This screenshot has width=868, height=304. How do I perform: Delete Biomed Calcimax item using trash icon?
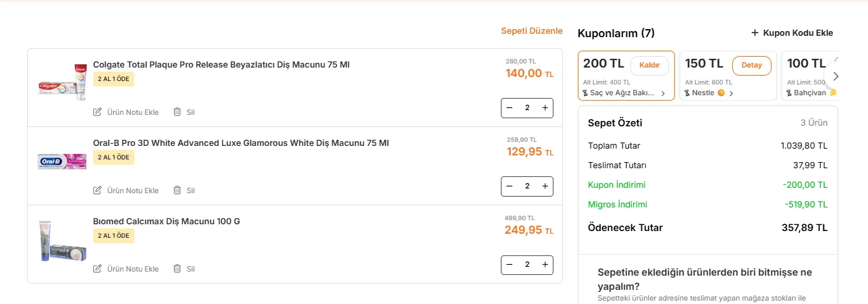point(177,269)
